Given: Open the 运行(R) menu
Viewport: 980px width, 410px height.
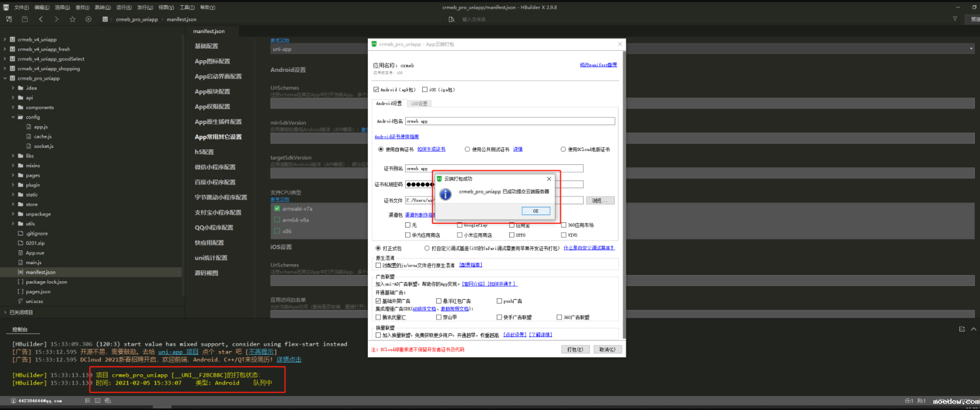Looking at the screenshot, I should click(124, 7).
